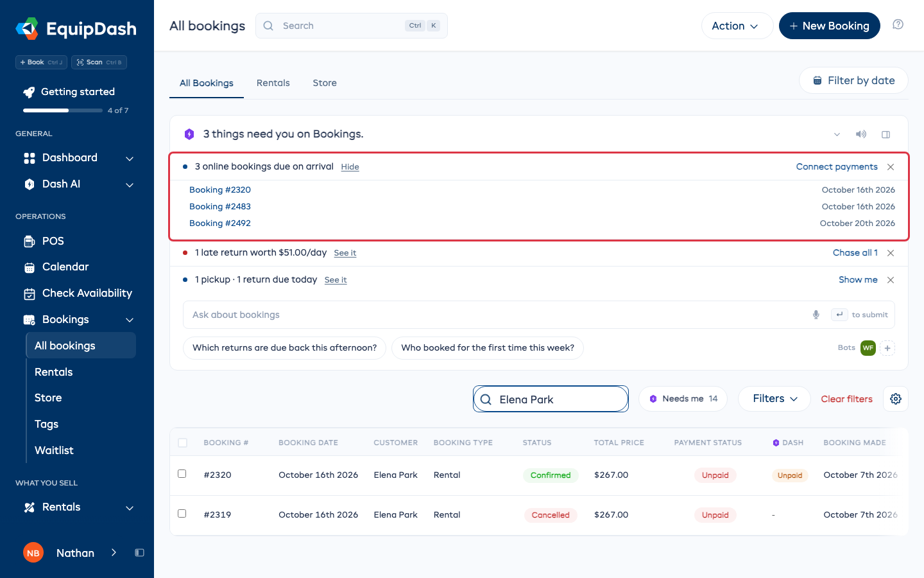Open Store in sidebar submenu

pos(48,398)
